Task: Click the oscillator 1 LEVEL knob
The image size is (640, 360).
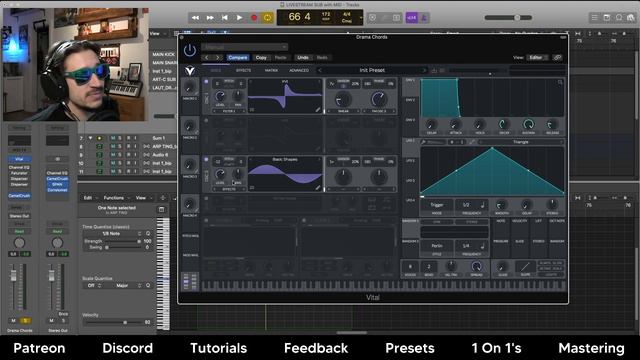Action: [220, 96]
